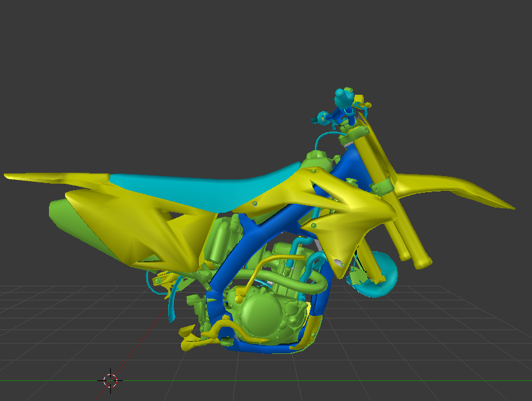Click the thick green exhaust pipe
Image resolution: width=532 pixels, height=401 pixels.
[x=296, y=284]
